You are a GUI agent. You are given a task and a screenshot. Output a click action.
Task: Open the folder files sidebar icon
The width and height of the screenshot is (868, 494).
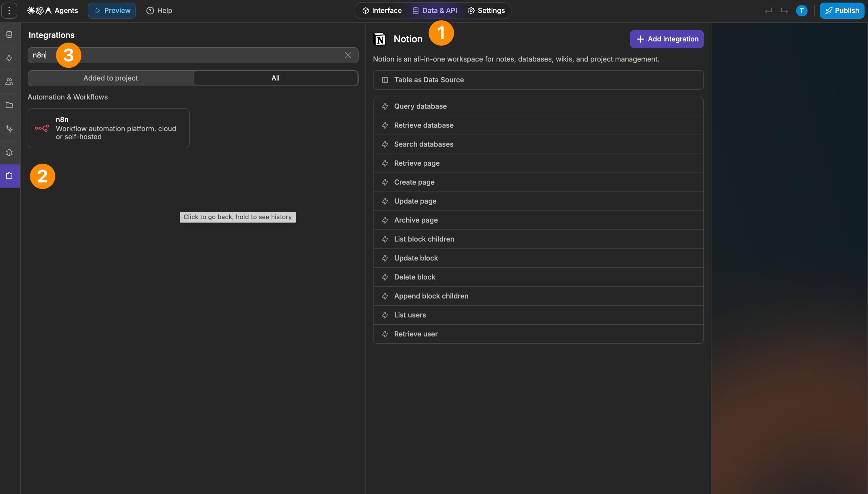[9, 105]
